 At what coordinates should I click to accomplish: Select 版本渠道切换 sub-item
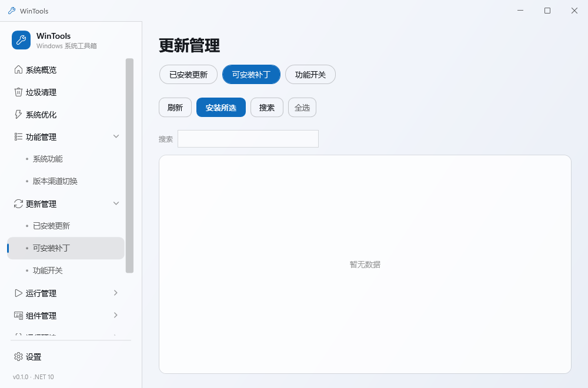(66, 181)
